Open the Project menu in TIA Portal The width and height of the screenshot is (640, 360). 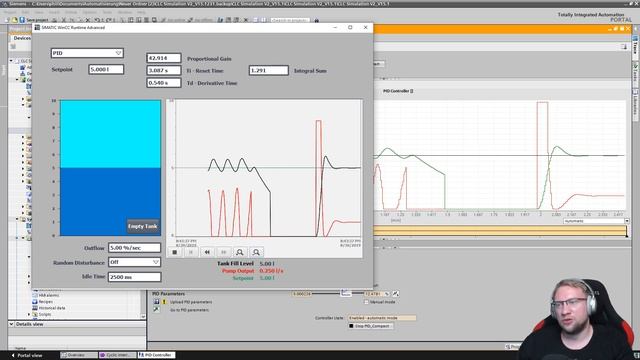click(10, 12)
